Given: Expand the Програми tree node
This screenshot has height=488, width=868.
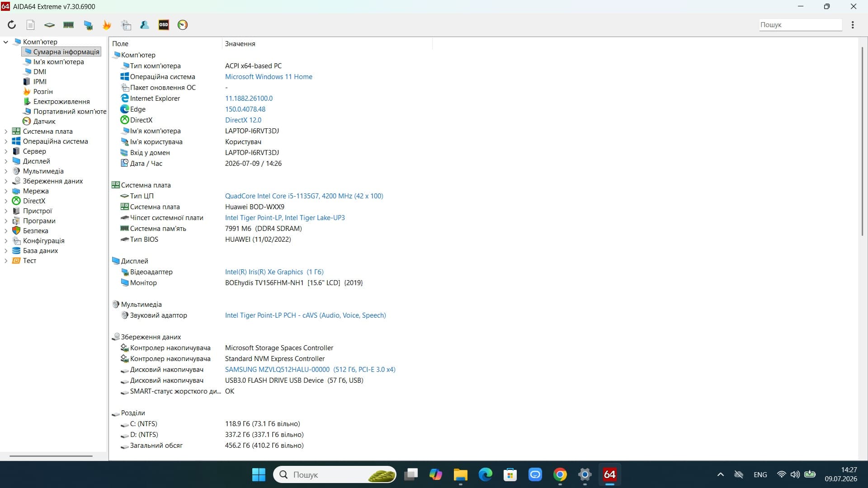Looking at the screenshot, I should [6, 221].
